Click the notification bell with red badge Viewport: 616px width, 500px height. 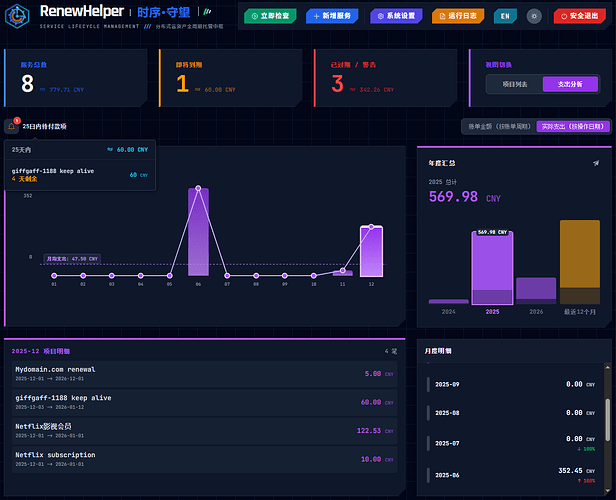click(x=11, y=126)
